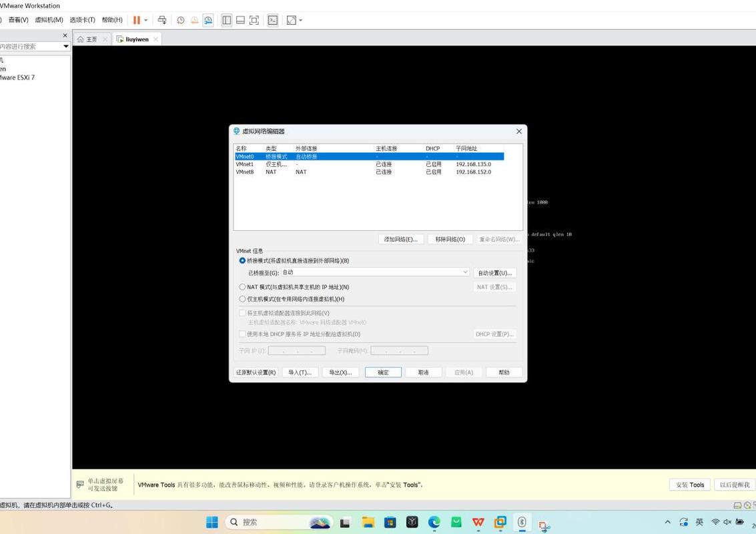Click the Bluetooth taskbar icon
Image resolution: width=756 pixels, height=534 pixels.
(x=522, y=522)
